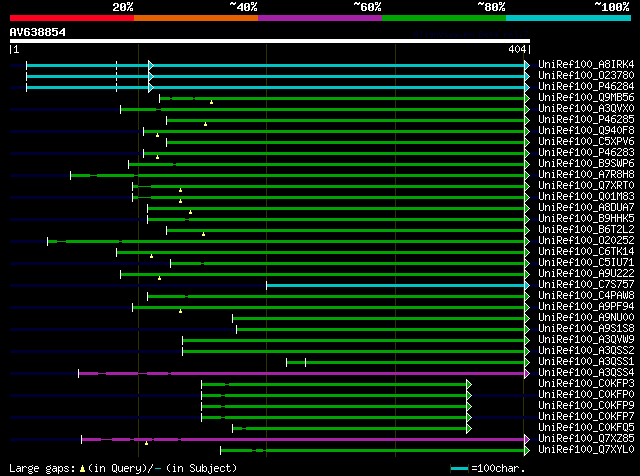Image resolution: width=640 pixels, height=476 pixels.
Task: Click the UniRef100_P46284 label
Action: point(586,87)
